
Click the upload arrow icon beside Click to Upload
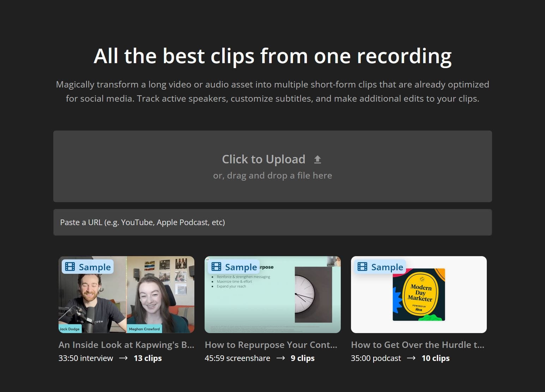click(317, 159)
